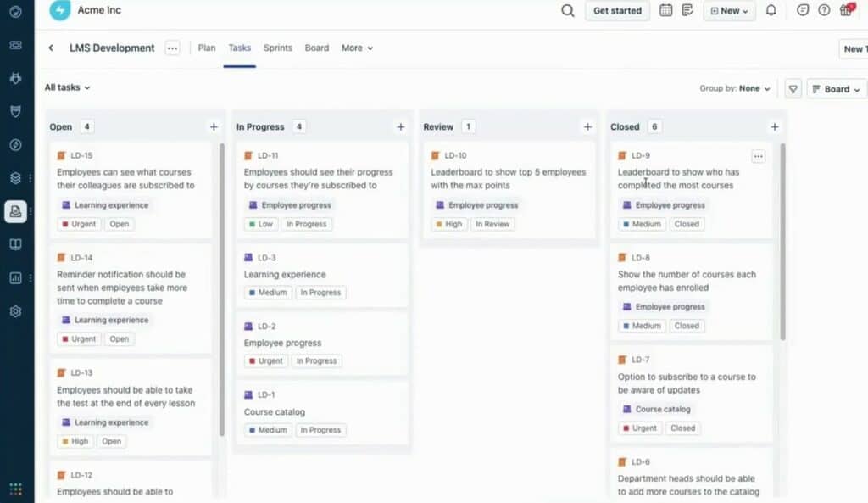The width and height of the screenshot is (868, 503).
Task: Open the LD-14 reminder notification task
Action: coord(122,288)
